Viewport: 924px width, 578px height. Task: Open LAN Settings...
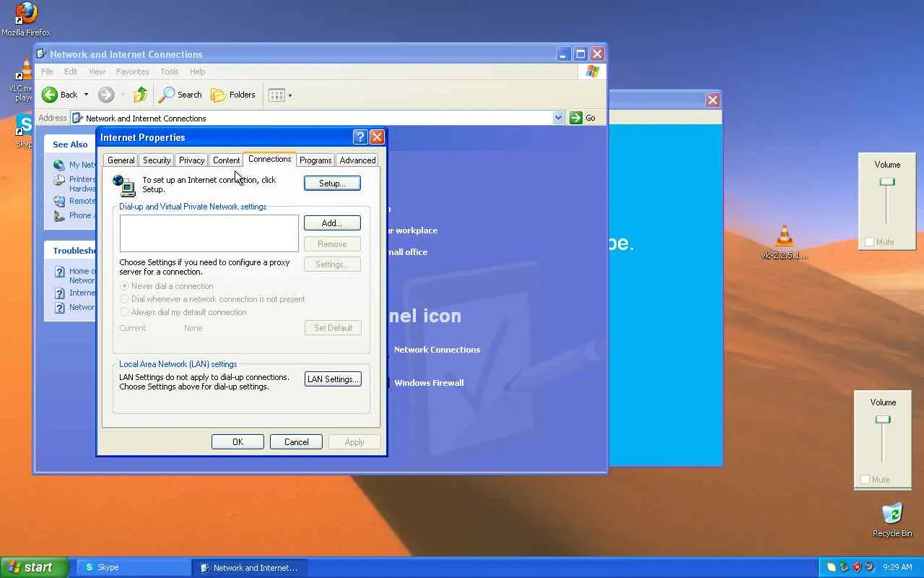[x=333, y=379]
